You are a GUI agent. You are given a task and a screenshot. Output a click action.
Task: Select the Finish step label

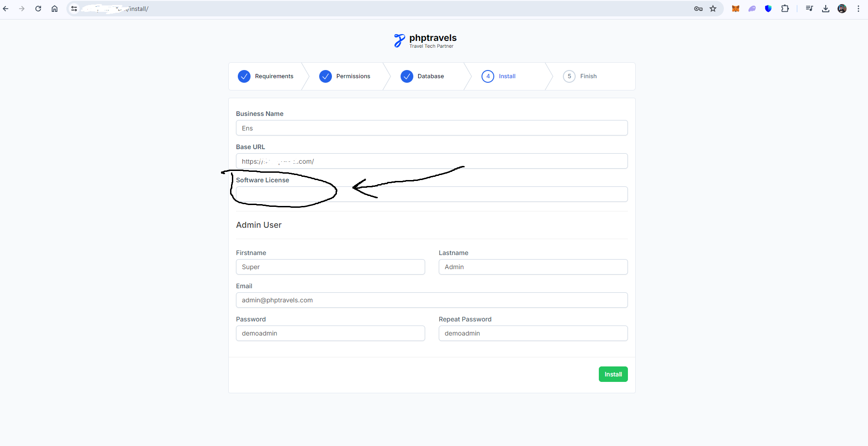point(588,76)
